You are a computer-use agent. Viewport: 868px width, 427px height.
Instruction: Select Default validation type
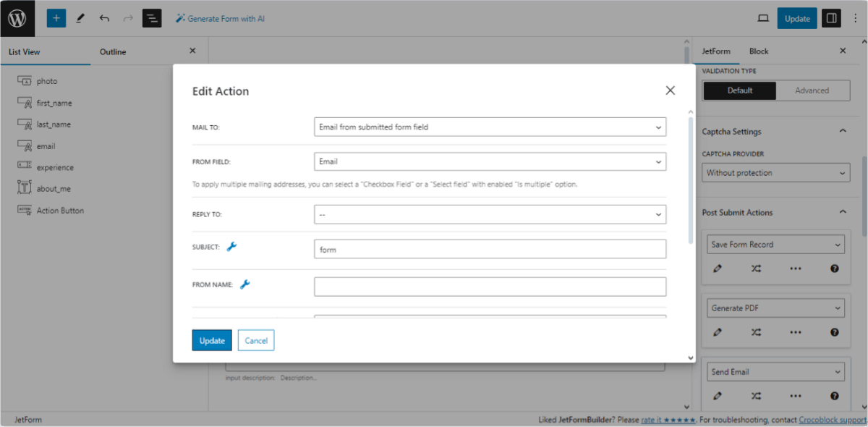(739, 90)
